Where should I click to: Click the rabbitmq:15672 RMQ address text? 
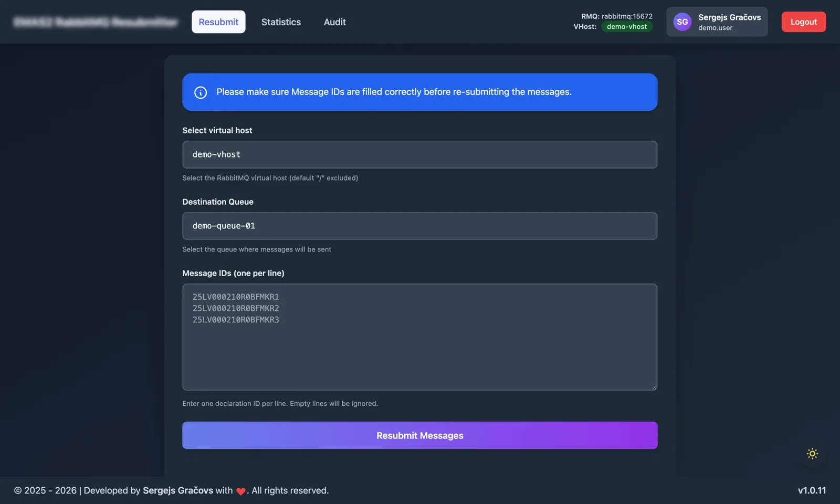point(627,16)
